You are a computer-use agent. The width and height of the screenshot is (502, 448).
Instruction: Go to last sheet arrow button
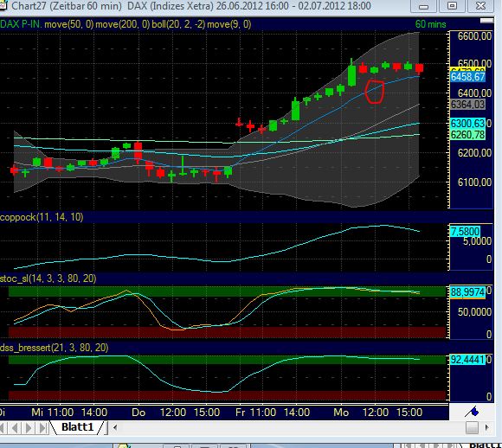tap(42, 428)
